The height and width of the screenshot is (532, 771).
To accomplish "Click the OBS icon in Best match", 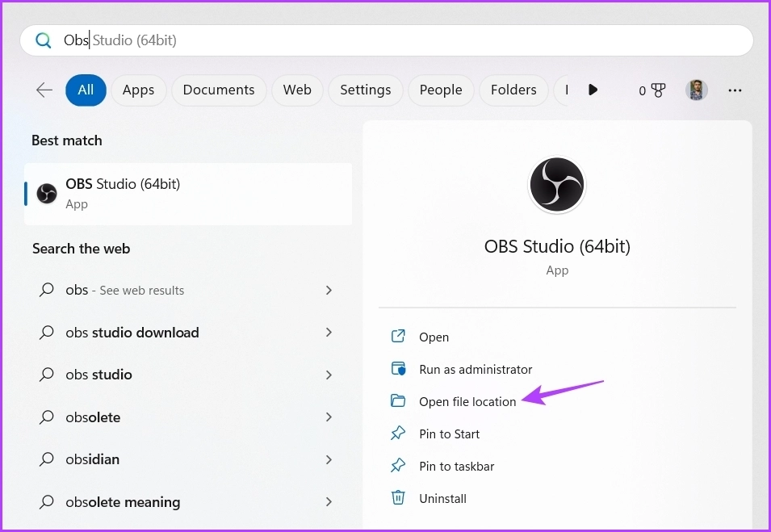I will 47,194.
